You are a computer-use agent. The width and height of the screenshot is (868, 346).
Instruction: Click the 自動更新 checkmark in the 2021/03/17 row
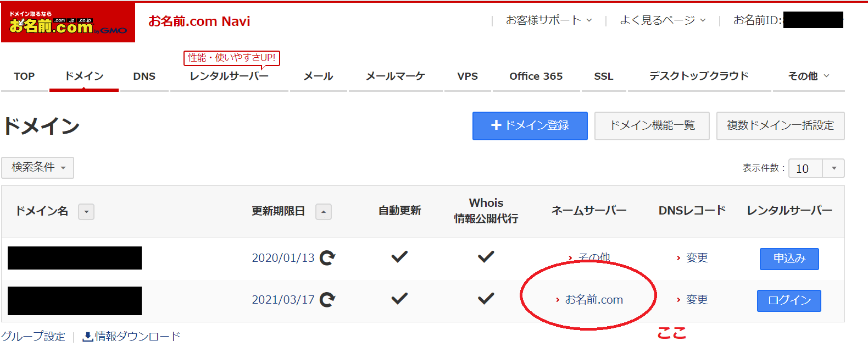(x=399, y=298)
